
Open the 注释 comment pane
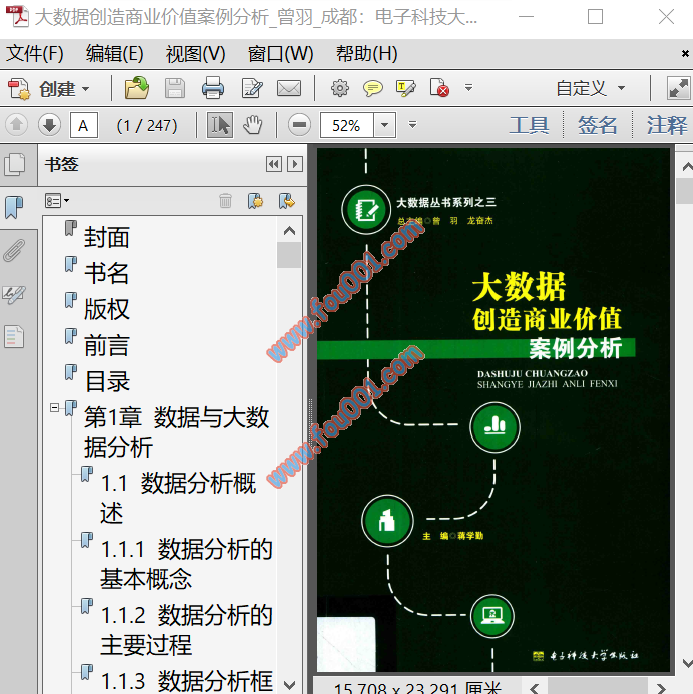pos(666,125)
